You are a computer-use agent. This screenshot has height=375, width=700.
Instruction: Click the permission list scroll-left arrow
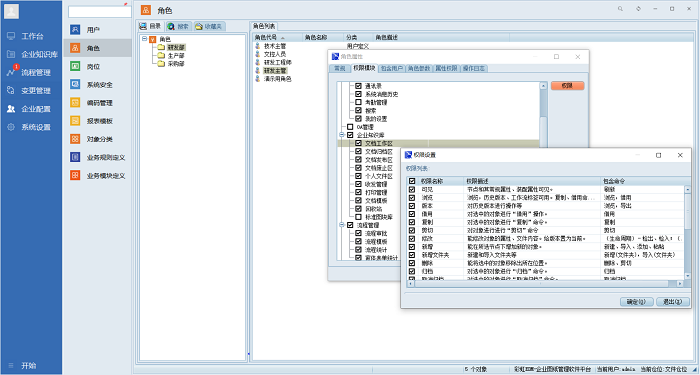[410, 283]
